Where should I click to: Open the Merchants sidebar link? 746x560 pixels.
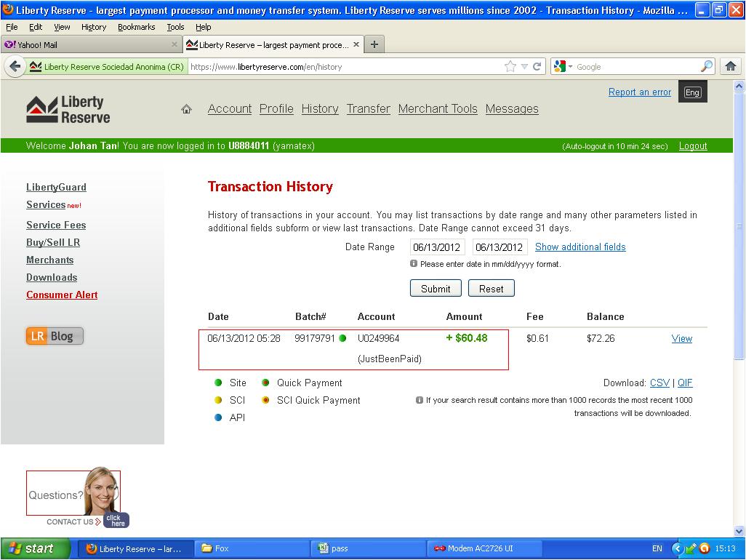[x=50, y=260]
